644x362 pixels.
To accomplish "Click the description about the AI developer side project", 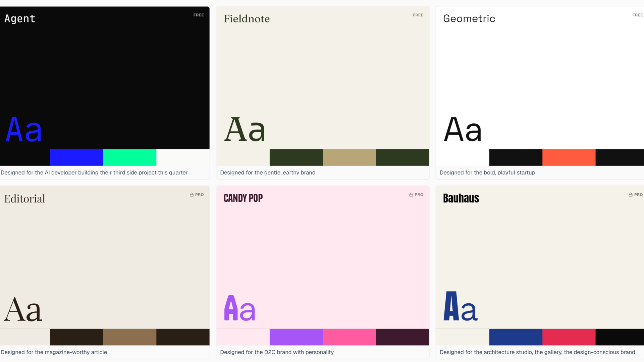I will 94,173.
